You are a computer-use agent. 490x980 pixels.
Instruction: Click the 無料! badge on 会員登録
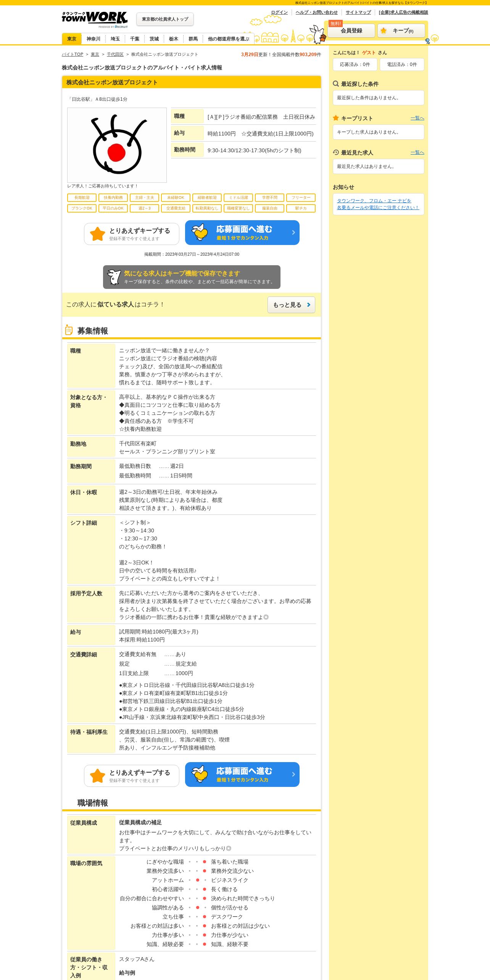pyautogui.click(x=336, y=24)
